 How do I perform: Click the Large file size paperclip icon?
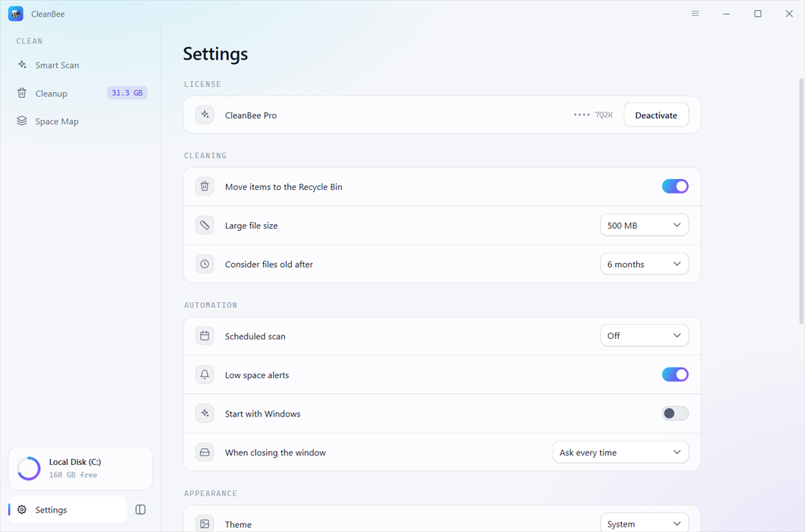[205, 225]
